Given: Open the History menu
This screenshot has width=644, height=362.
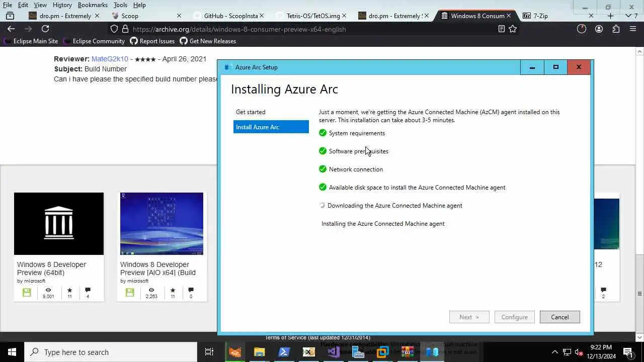Looking at the screenshot, I should tap(62, 5).
